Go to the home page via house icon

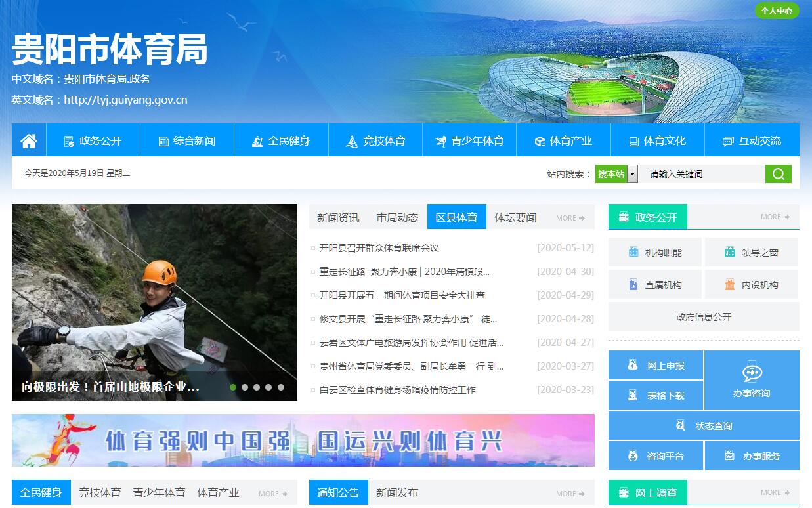pos(29,140)
